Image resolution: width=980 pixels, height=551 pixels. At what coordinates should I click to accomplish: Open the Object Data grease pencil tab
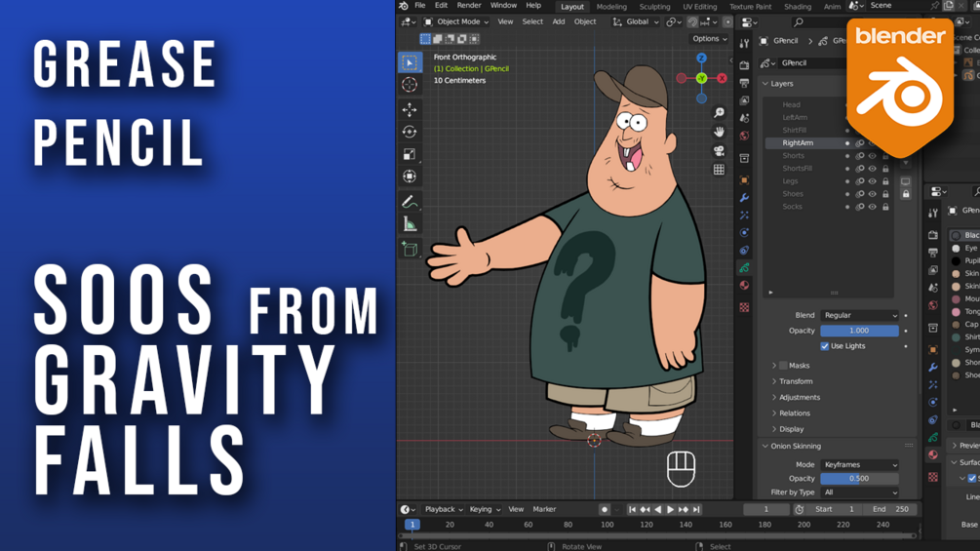tap(744, 268)
